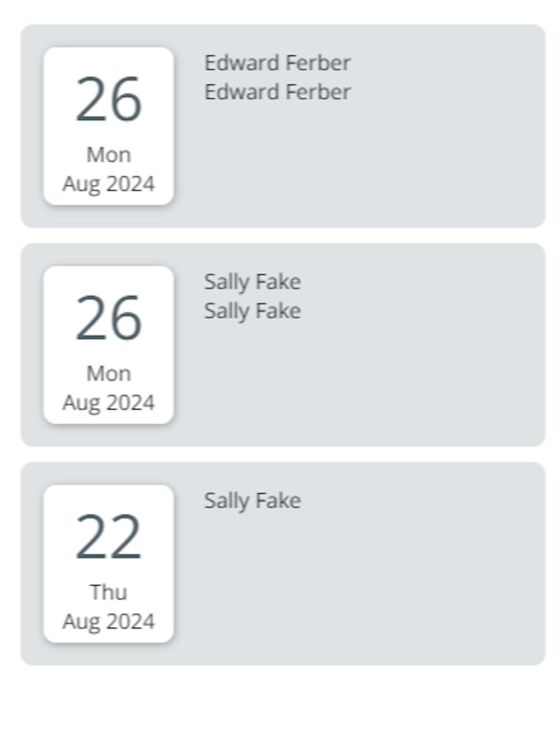Click the number 26 on Edward Ferber's card
The width and height of the screenshot is (560, 736).
pyautogui.click(x=109, y=100)
